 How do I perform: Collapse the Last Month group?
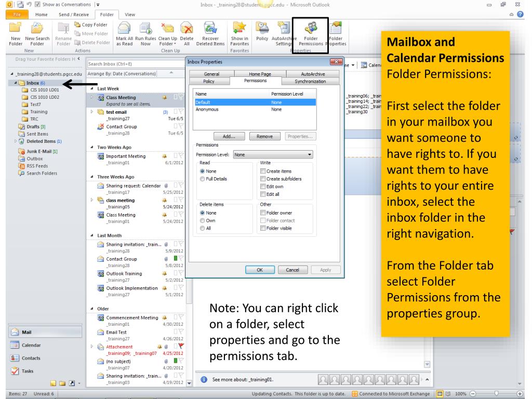point(92,235)
